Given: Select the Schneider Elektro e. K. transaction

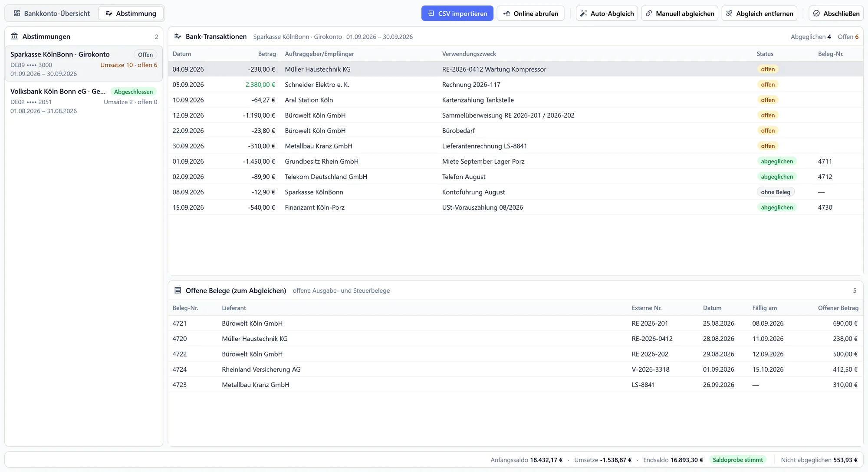Looking at the screenshot, I should coord(515,85).
